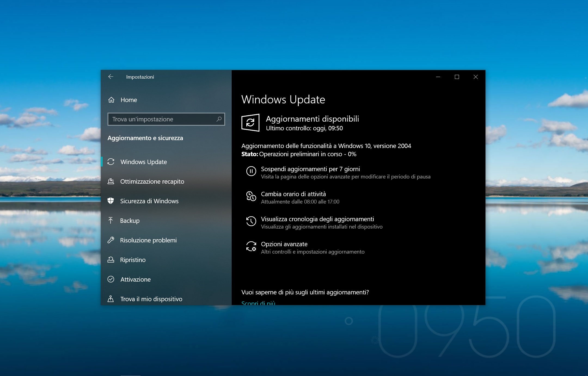Open Cambia orario di attività
588x376 pixels.
point(293,194)
